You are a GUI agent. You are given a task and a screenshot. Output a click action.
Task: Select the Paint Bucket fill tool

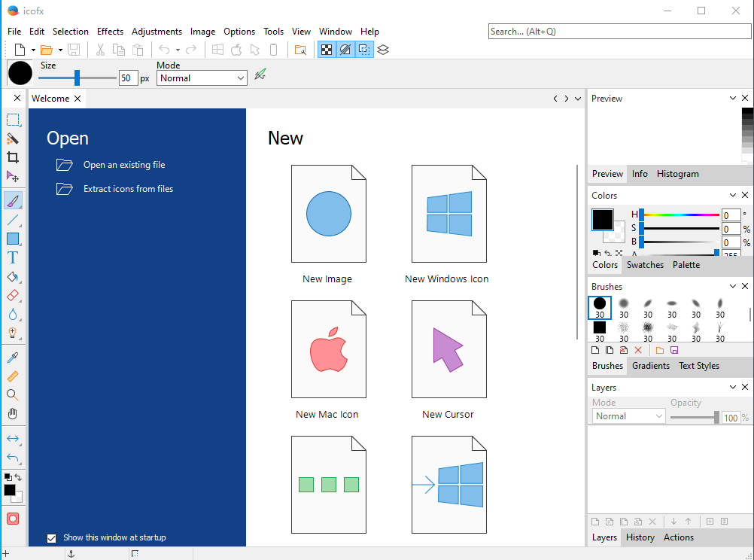(x=13, y=277)
